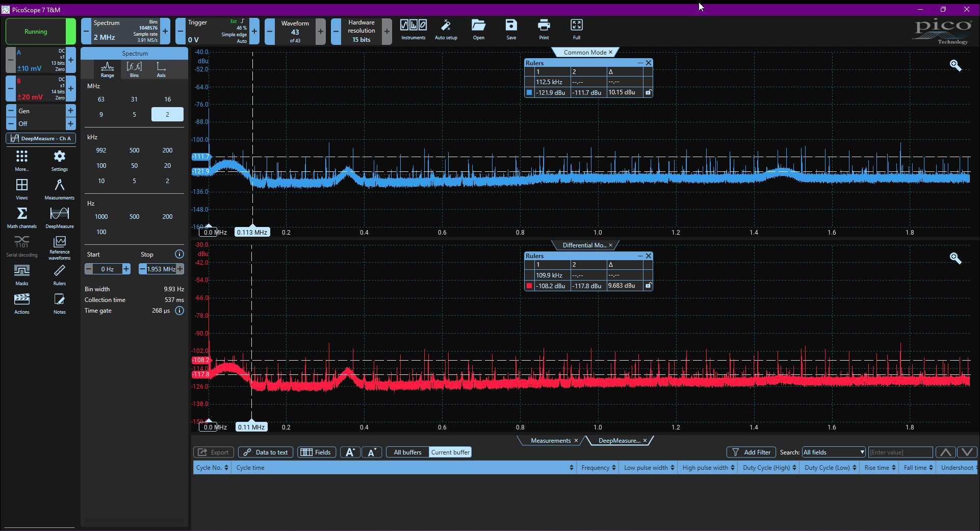Expand the Rise time column sort arrows

click(x=893, y=468)
